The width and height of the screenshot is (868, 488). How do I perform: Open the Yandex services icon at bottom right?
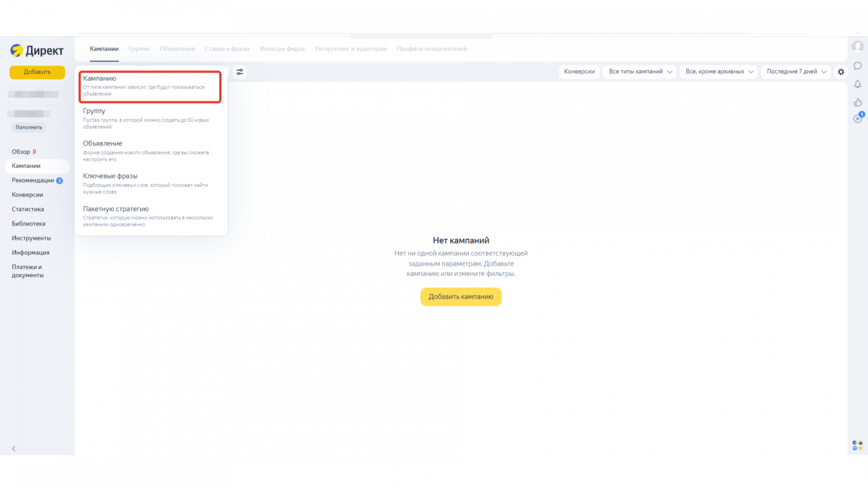pyautogui.click(x=858, y=445)
